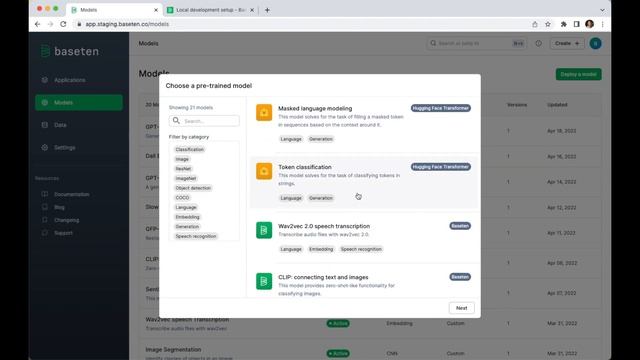
Task: Click the magnifier icon in model search
Action: [176, 121]
